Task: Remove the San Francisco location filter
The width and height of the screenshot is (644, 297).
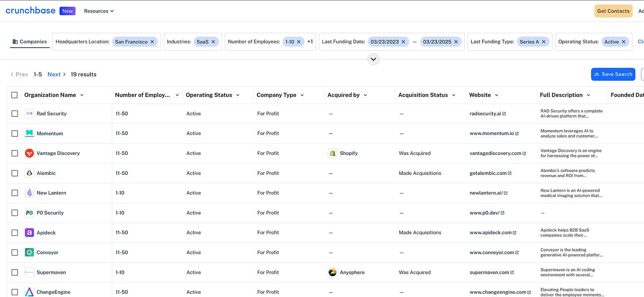Action: [152, 42]
